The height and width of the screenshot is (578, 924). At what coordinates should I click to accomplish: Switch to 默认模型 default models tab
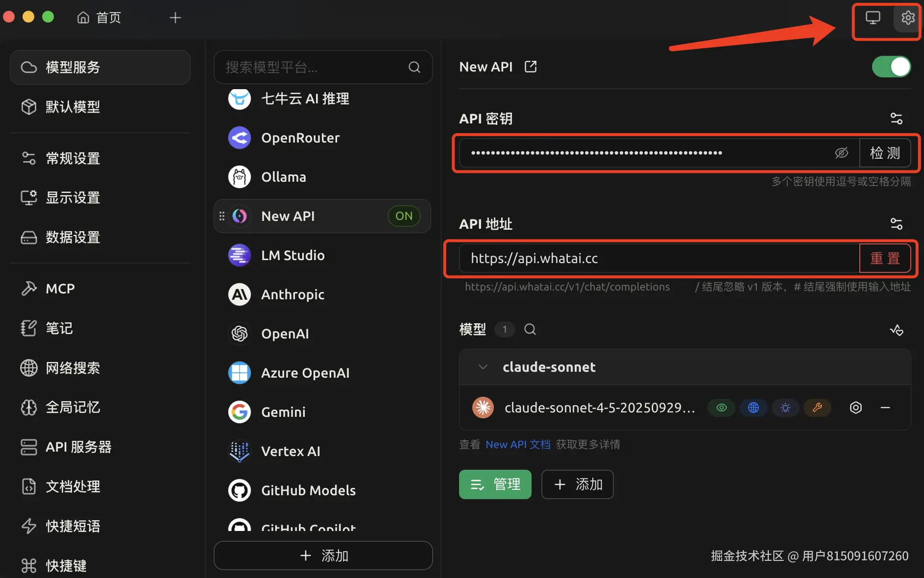(73, 107)
